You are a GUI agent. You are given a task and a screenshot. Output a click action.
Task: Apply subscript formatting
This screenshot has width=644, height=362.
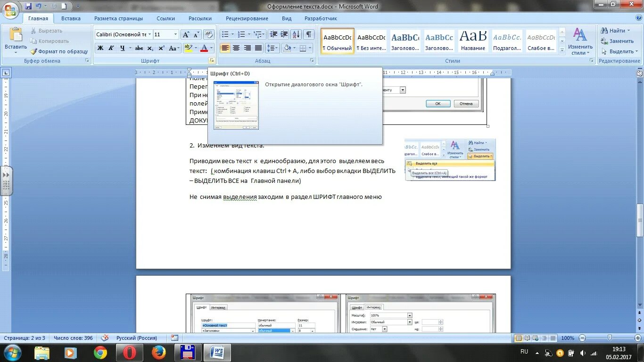coord(150,48)
